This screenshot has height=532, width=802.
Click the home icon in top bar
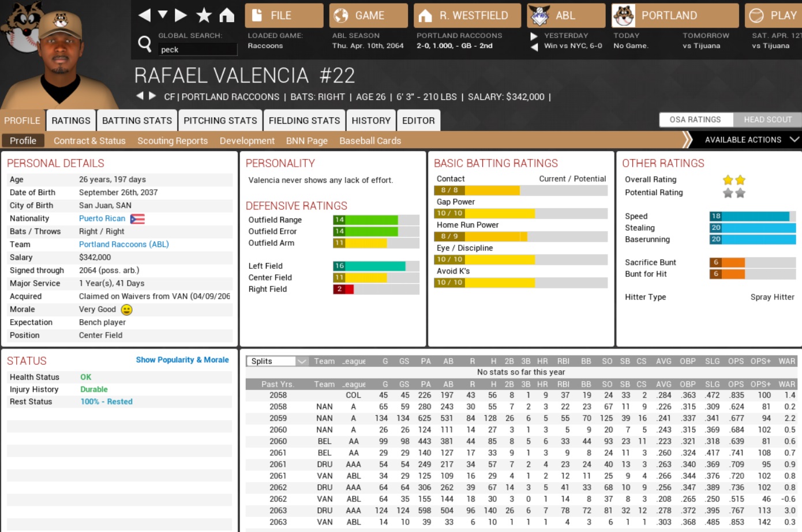(227, 15)
